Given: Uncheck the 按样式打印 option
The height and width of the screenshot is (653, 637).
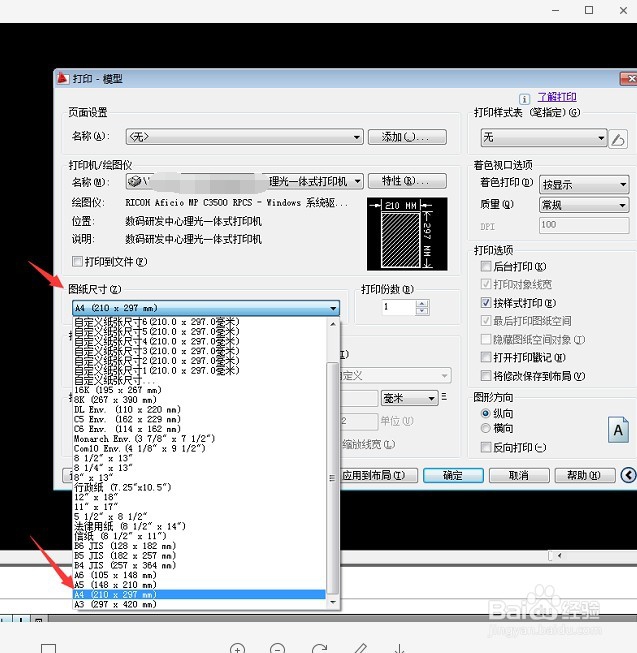Looking at the screenshot, I should click(485, 302).
